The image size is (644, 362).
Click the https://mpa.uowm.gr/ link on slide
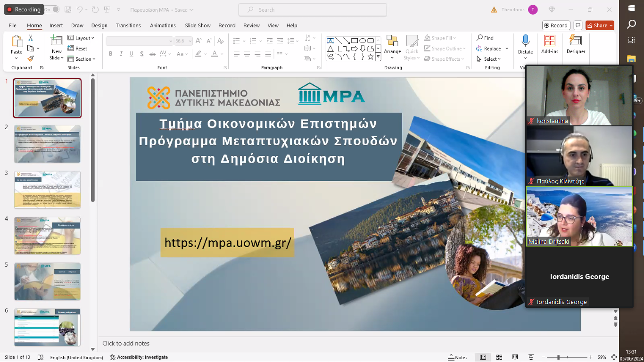[x=228, y=243]
